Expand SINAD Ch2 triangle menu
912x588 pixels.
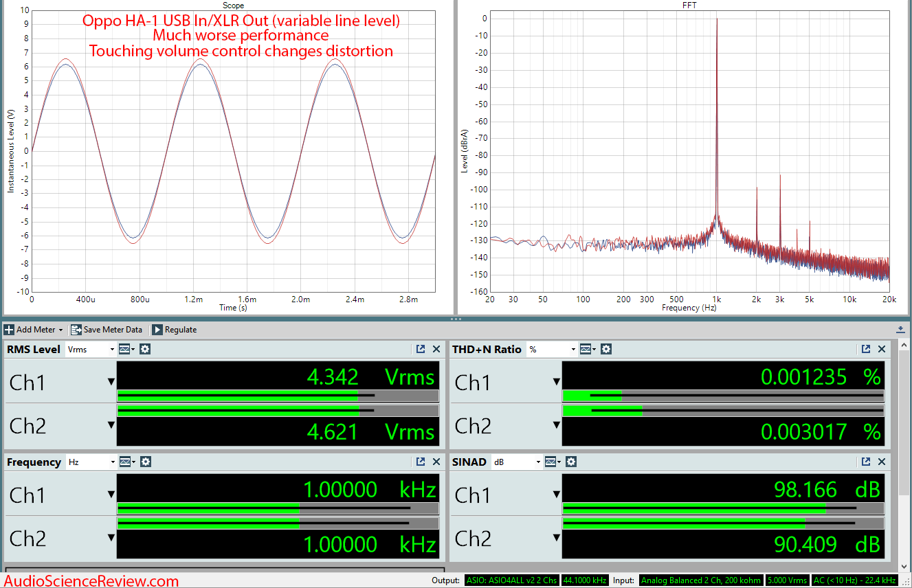pos(556,539)
